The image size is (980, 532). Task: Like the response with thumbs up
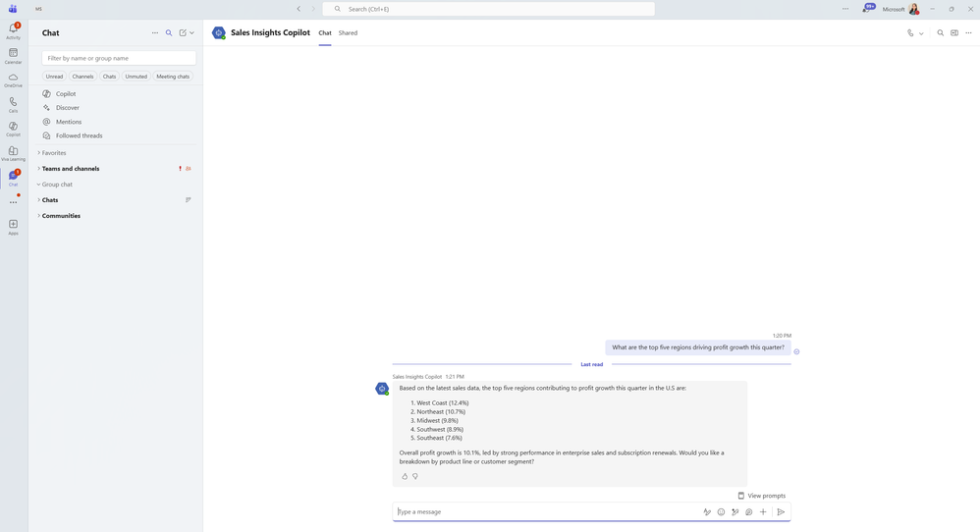[405, 476]
